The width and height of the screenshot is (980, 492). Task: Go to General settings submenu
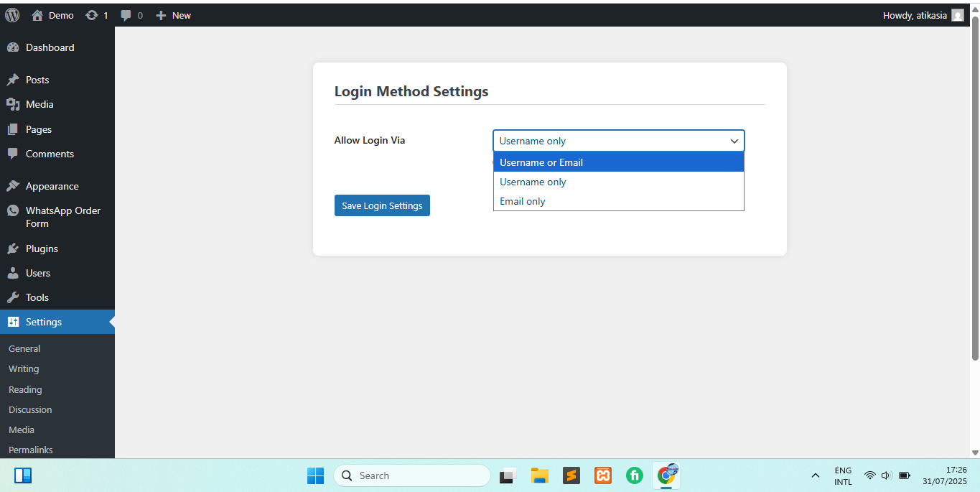click(24, 348)
